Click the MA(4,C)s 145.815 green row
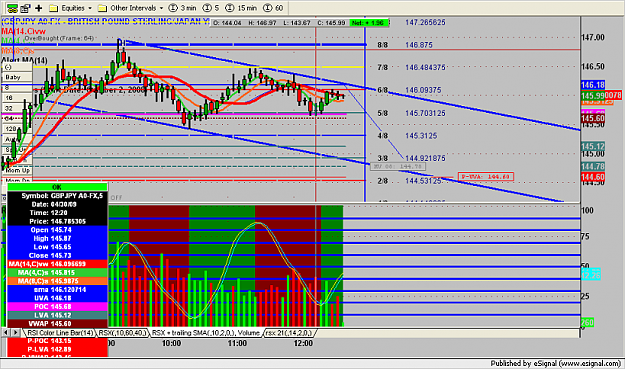 pos(57,273)
